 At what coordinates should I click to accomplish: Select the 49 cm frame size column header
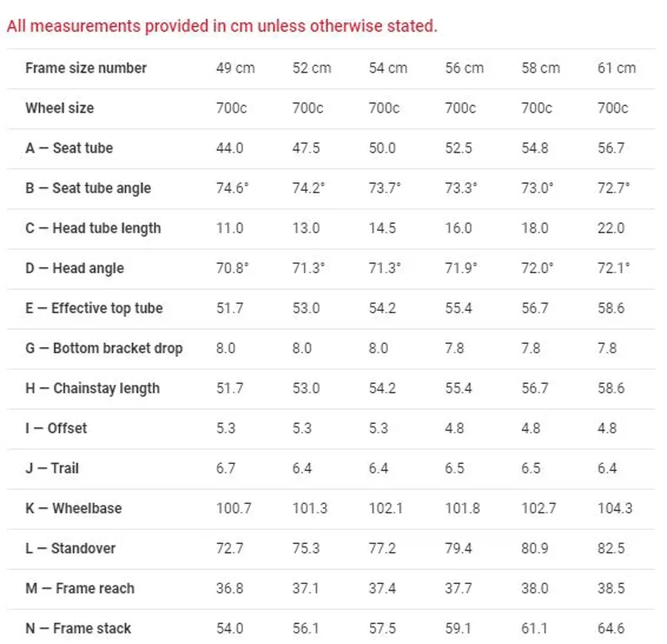coord(235,68)
